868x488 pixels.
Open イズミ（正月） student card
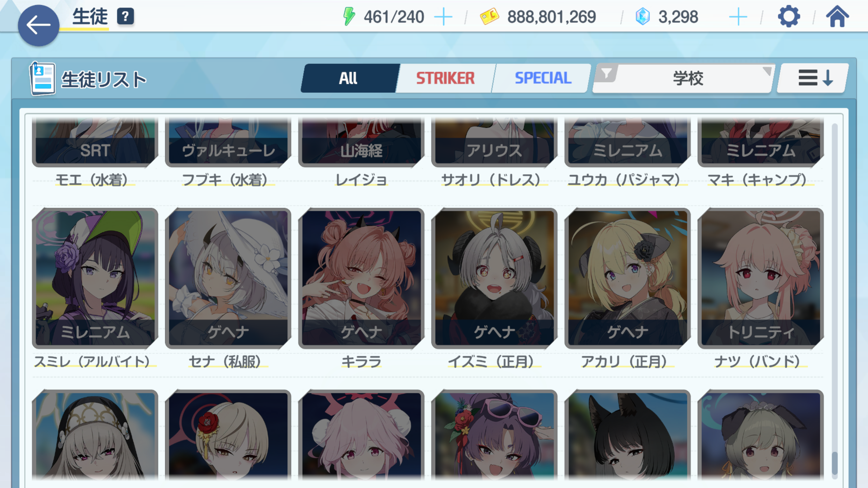(x=494, y=278)
